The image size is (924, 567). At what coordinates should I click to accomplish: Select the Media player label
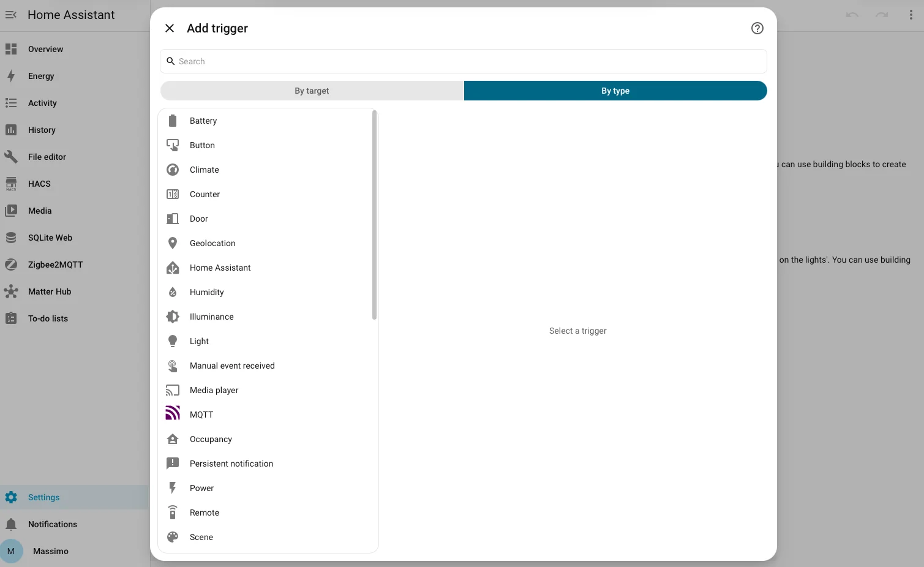(x=214, y=390)
